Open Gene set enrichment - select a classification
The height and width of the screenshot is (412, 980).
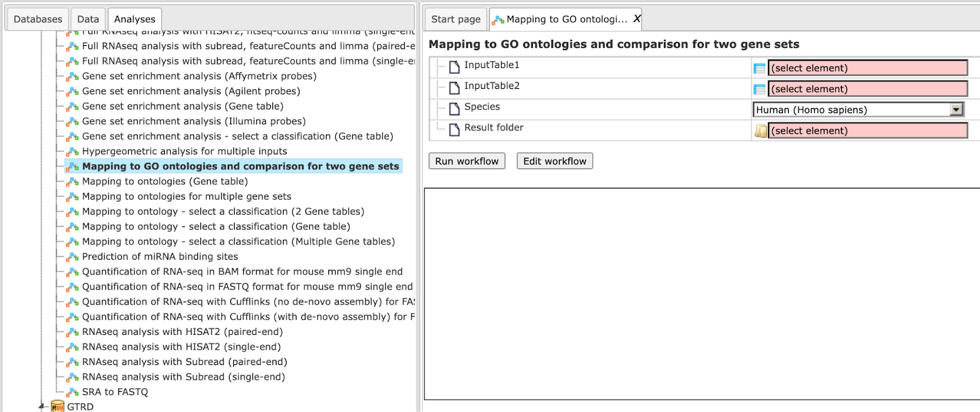(238, 137)
